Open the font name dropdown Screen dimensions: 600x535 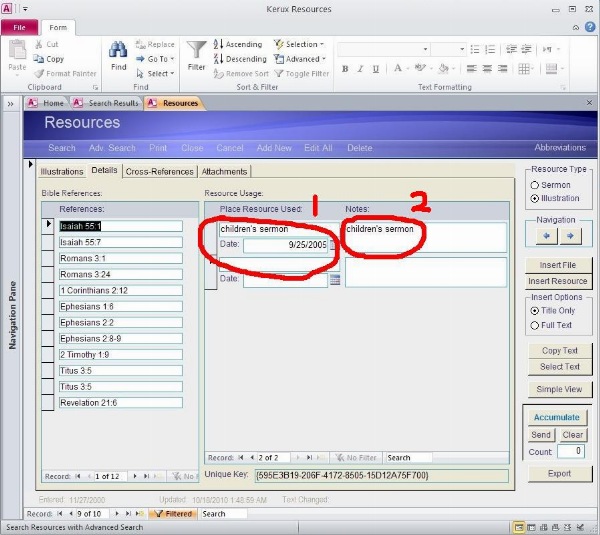click(425, 49)
